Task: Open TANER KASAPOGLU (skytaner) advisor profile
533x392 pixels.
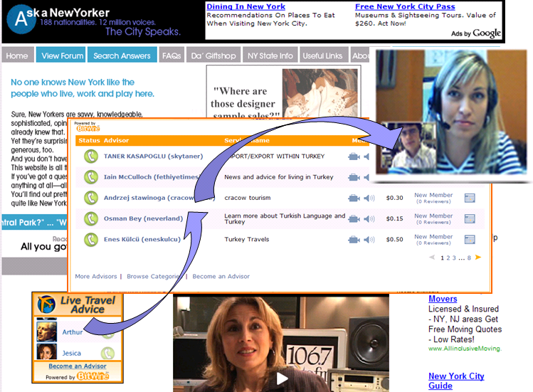Action: tap(153, 156)
